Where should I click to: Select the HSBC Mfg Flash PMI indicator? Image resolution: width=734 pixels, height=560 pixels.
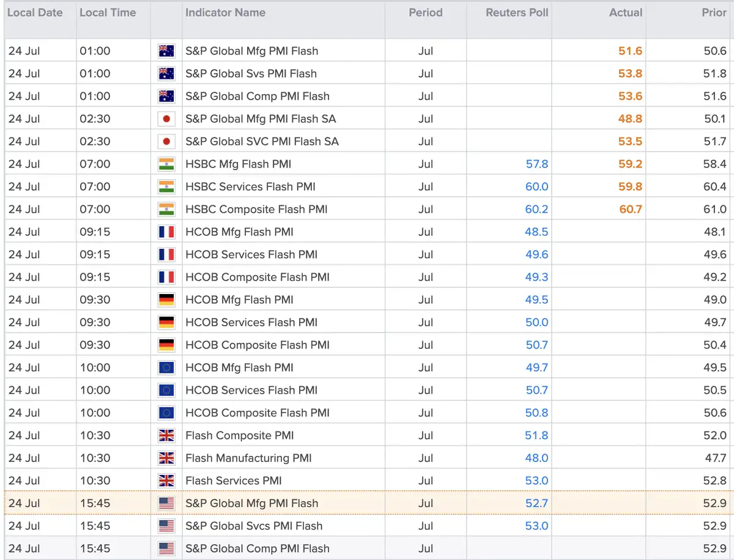(239, 164)
